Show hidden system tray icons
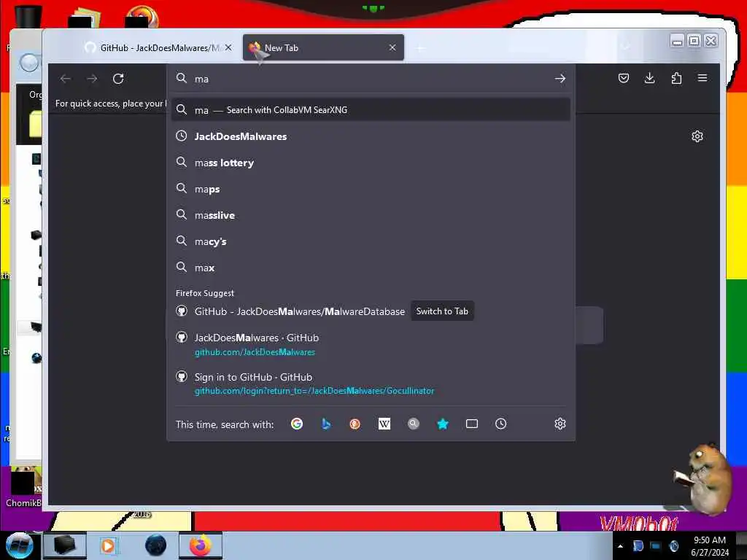This screenshot has width=747, height=560. [x=620, y=546]
